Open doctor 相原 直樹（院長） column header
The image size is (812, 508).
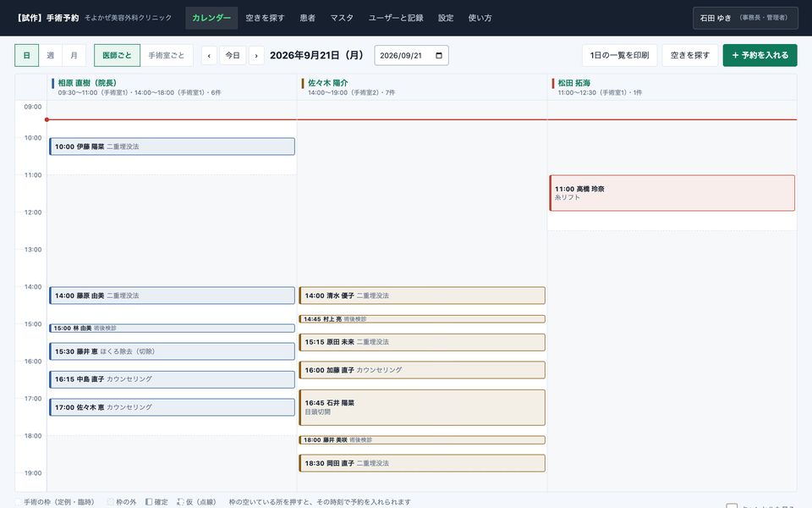coord(87,83)
